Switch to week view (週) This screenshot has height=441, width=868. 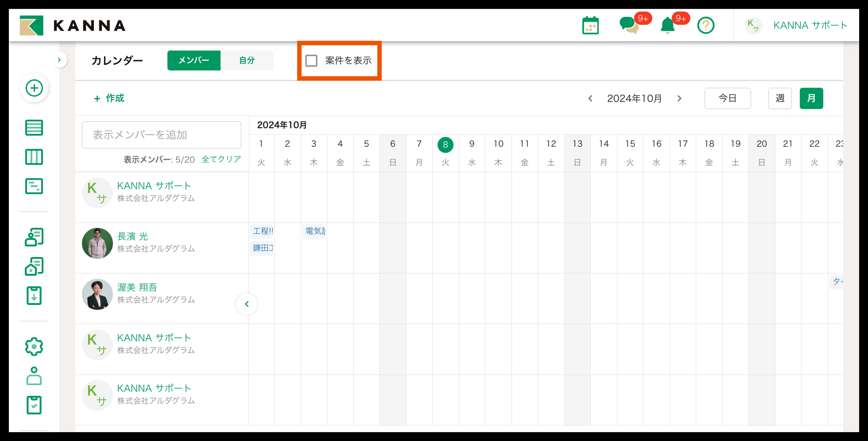pyautogui.click(x=780, y=98)
